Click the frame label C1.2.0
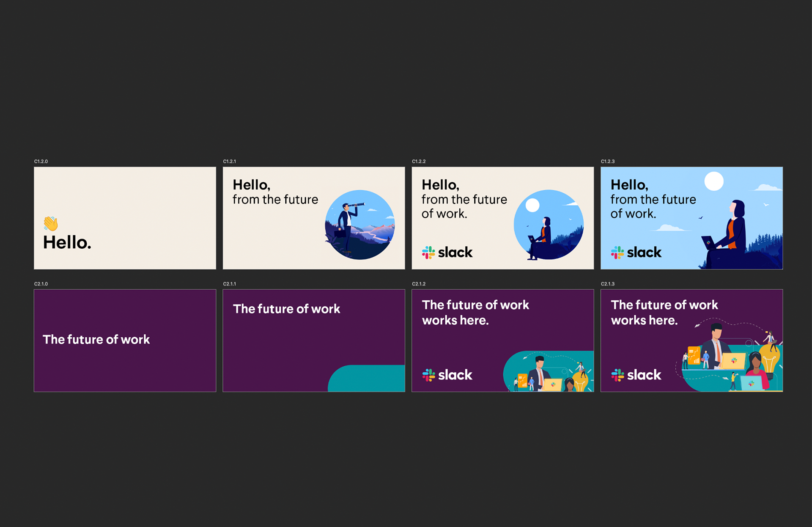Screen dimensions: 812x527 [x=41, y=162]
